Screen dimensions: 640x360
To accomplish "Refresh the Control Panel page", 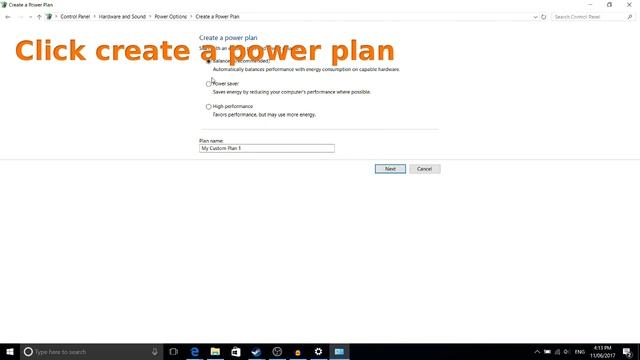I will point(543,17).
